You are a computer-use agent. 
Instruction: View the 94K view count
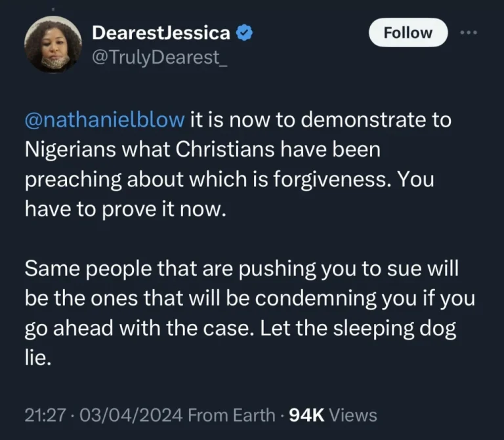[306, 415]
